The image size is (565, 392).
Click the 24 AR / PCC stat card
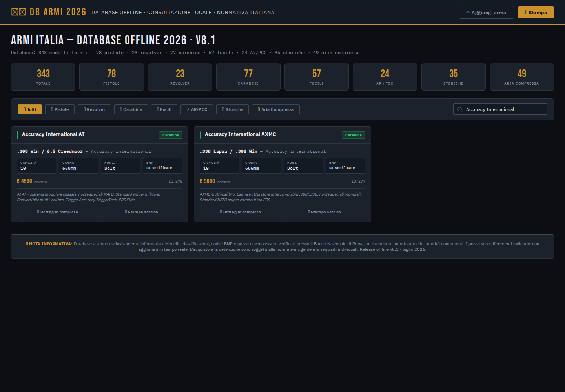[x=385, y=77]
